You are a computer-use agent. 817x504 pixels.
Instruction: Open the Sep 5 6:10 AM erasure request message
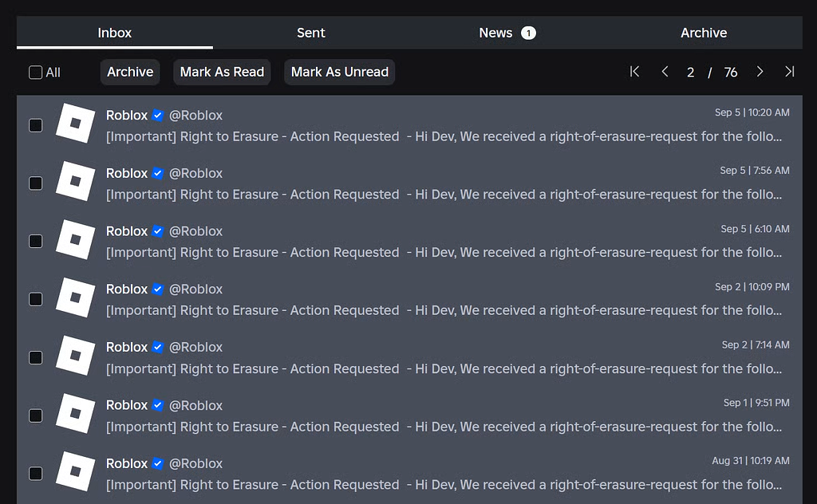tap(443, 252)
